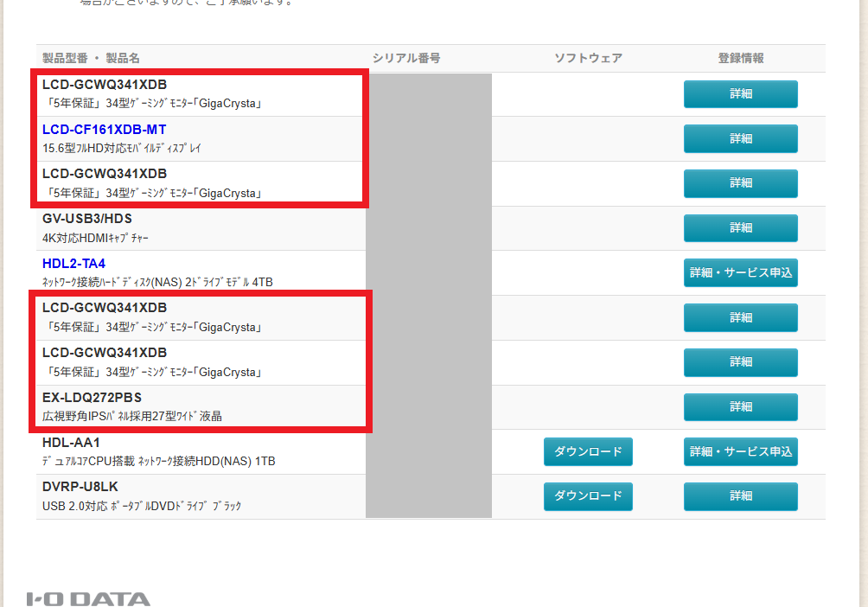Click the ソフトウェア column header
This screenshot has height=607, width=868.
[589, 58]
